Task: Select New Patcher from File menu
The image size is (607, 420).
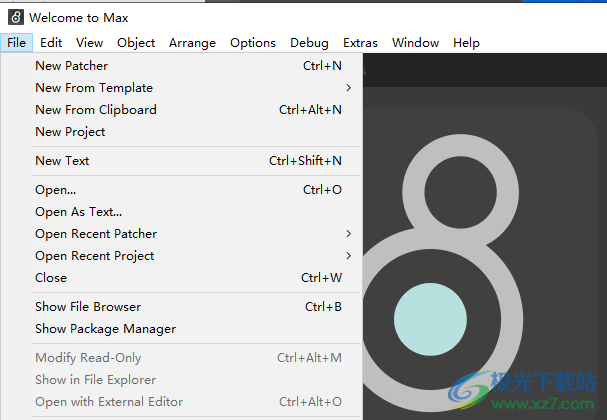Action: point(72,66)
